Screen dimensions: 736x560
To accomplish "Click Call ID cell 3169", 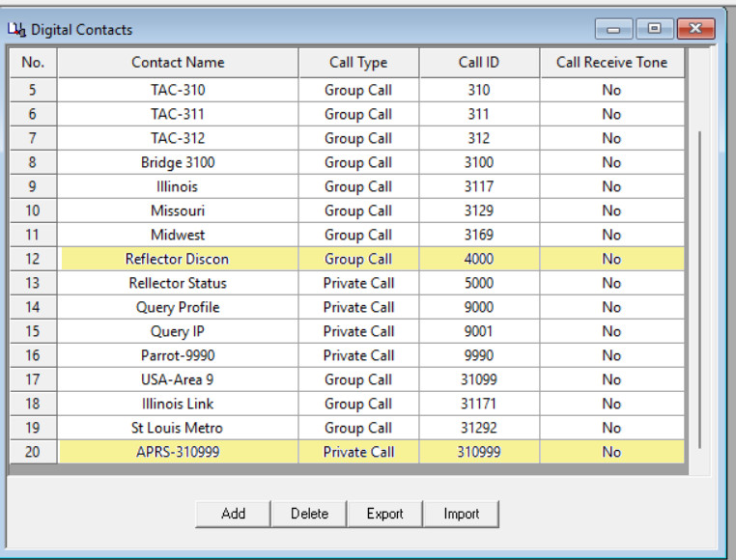I will pyautogui.click(x=479, y=235).
